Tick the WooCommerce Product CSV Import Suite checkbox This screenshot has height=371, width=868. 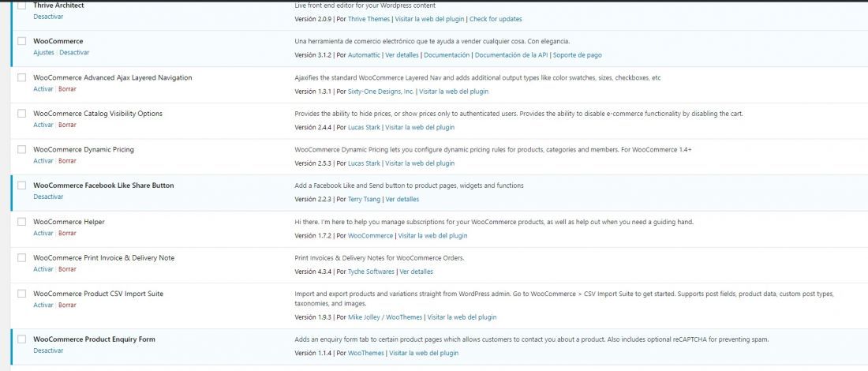(21, 294)
